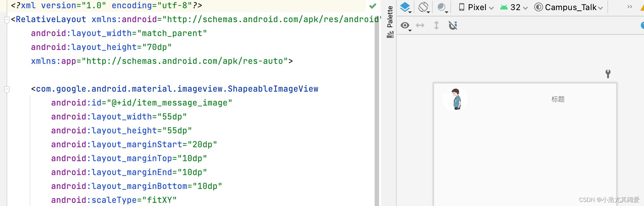Open the Campus_Talk theme dropdown
This screenshot has width=644, height=206.
click(569, 7)
